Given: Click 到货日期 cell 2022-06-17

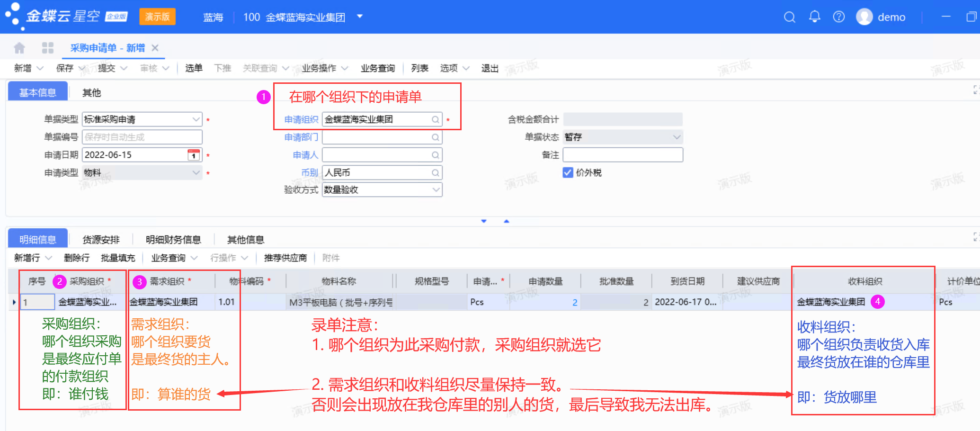Looking at the screenshot, I should click(x=686, y=302).
